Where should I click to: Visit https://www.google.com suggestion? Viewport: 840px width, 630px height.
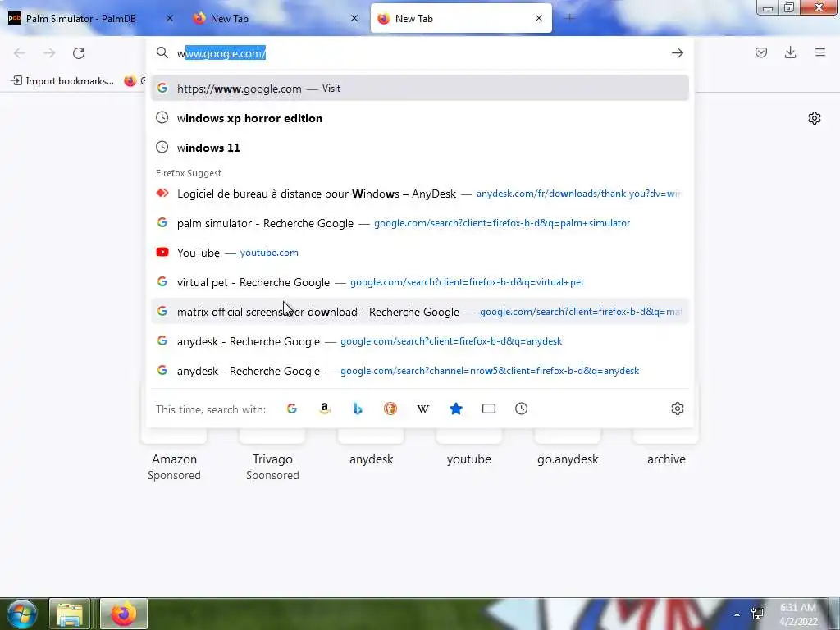(x=420, y=89)
